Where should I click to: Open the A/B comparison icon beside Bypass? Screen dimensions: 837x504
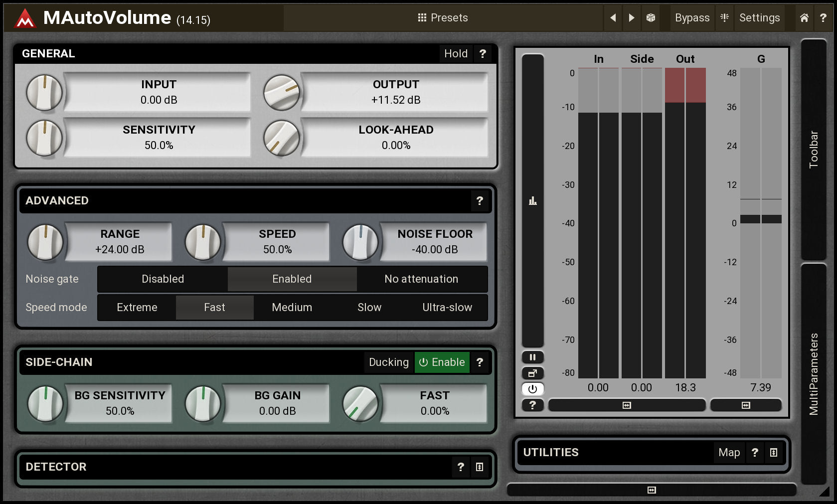[x=725, y=18]
